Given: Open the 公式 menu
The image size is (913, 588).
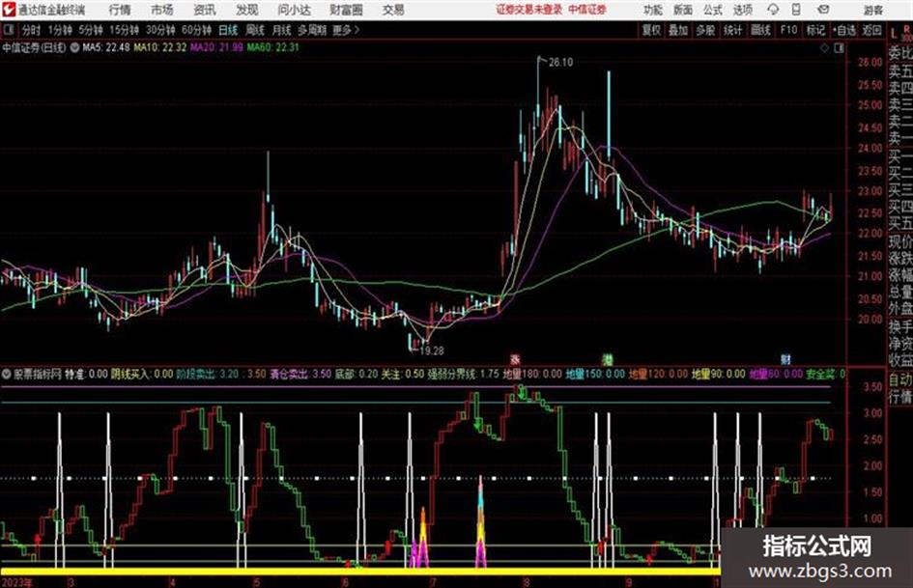Looking at the screenshot, I should (x=713, y=10).
